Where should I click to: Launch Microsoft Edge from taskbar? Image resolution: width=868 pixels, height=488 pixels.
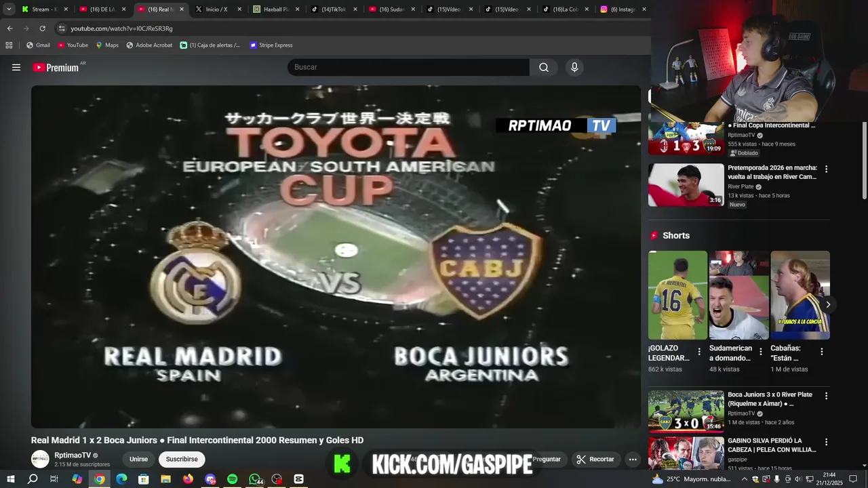pos(121,479)
